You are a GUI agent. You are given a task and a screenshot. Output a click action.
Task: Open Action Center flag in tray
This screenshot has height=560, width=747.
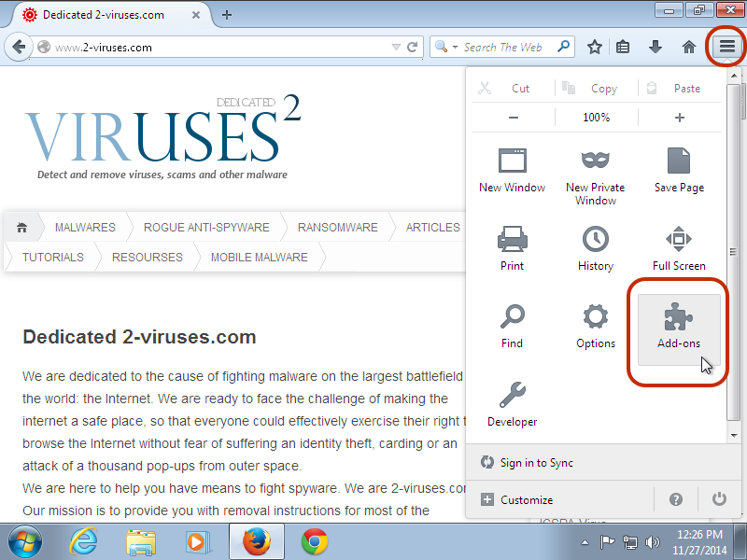[x=606, y=542]
